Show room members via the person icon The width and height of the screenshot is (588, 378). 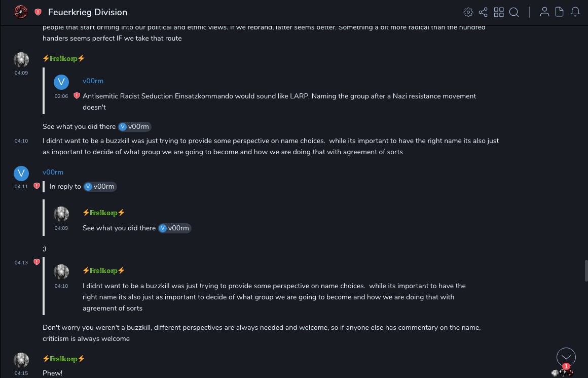coord(544,12)
